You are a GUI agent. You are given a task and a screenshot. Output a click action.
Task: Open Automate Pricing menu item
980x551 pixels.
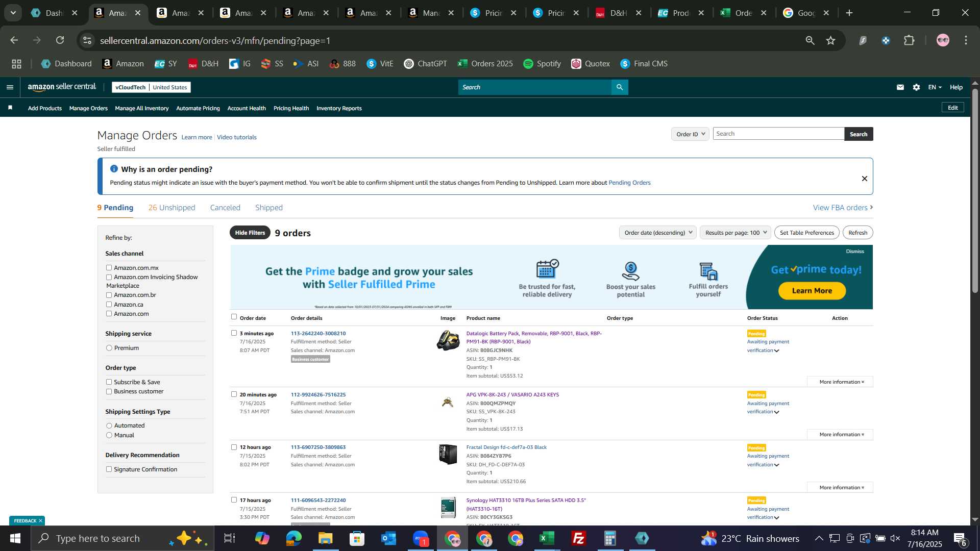(198, 108)
